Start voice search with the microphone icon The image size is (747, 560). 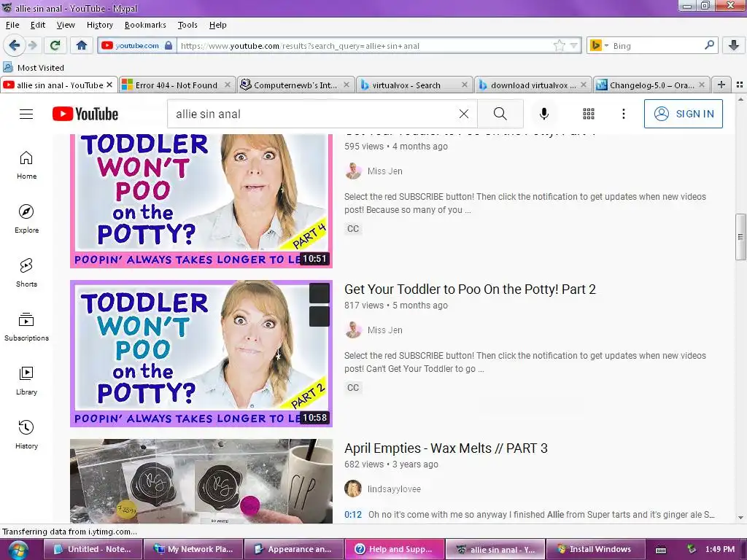pos(543,114)
